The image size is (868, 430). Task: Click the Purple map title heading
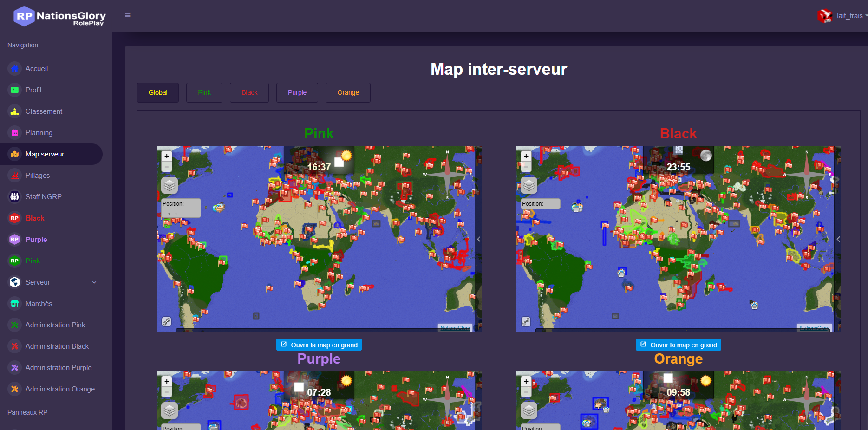pos(319,359)
